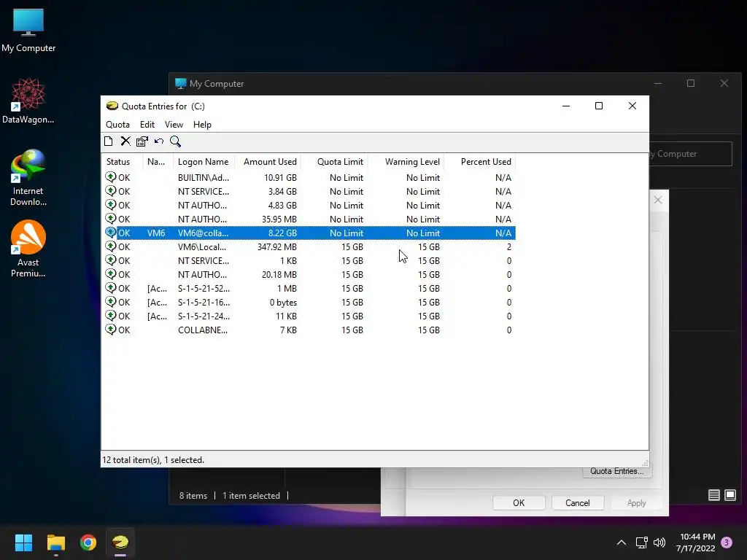Launch Google Chrome from the taskbar

coord(88,542)
